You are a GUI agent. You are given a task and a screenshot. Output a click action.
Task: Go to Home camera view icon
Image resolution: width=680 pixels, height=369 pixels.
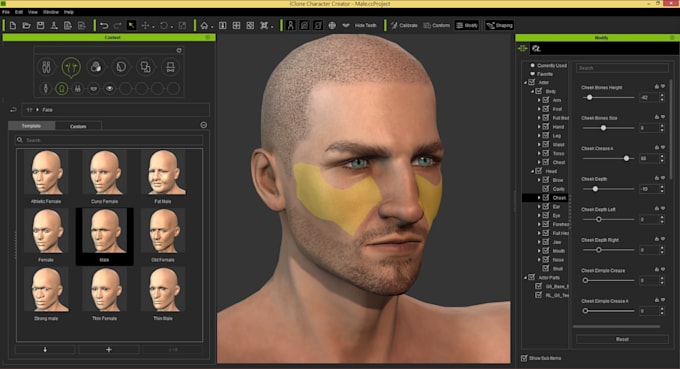(x=204, y=26)
